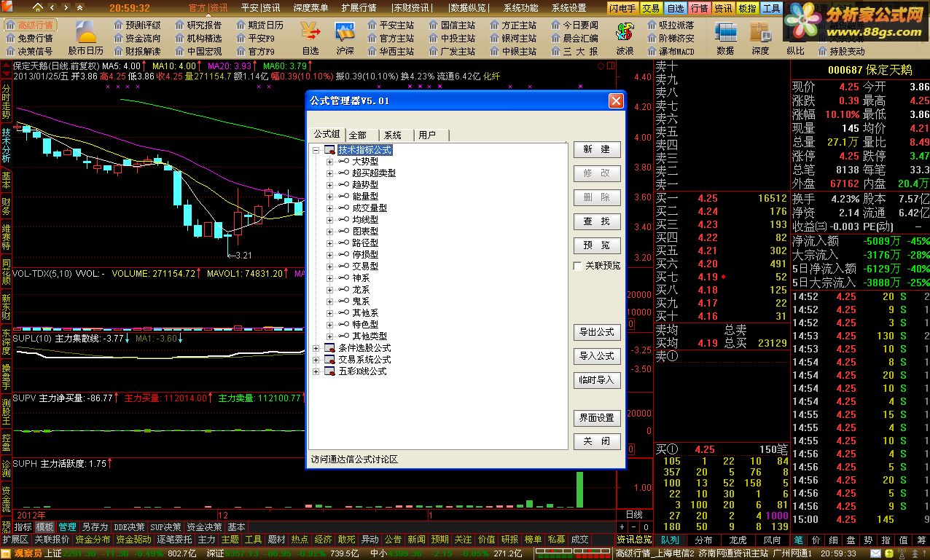
Task: Click the 研究报告 toolbar item
Action: (x=198, y=25)
